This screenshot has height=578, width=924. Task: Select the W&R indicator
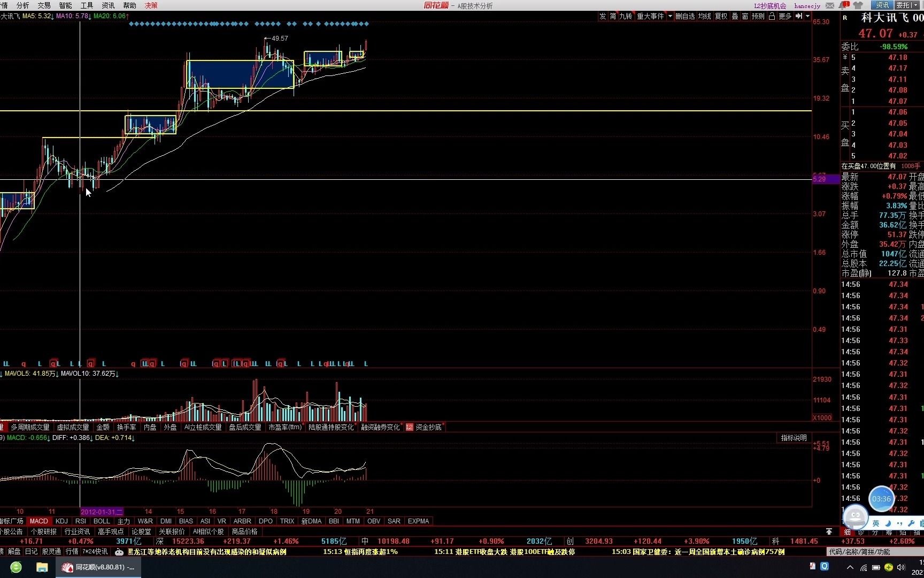(x=145, y=521)
